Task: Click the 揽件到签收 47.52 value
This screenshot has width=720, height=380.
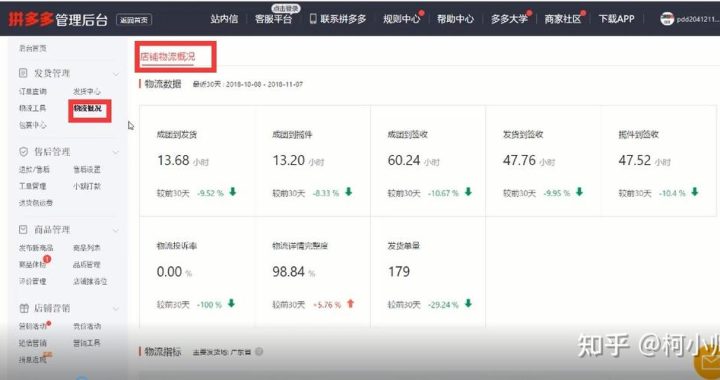Action: click(x=635, y=161)
